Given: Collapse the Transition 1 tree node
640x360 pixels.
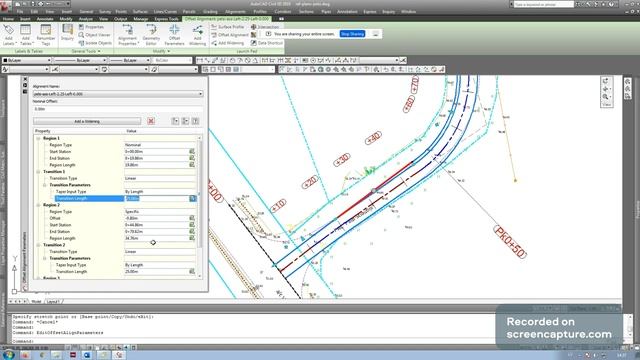Looking at the screenshot, I should [38, 172].
